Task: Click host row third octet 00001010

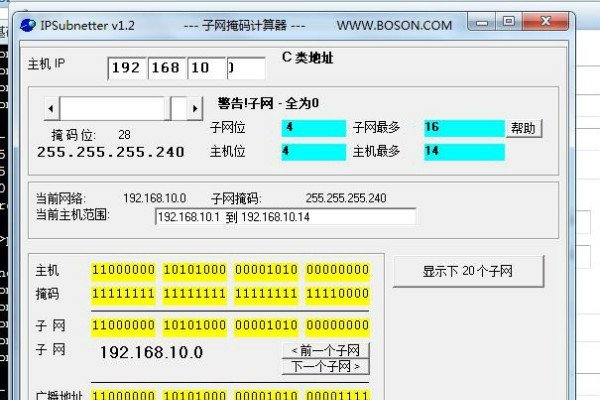Action: point(266,271)
